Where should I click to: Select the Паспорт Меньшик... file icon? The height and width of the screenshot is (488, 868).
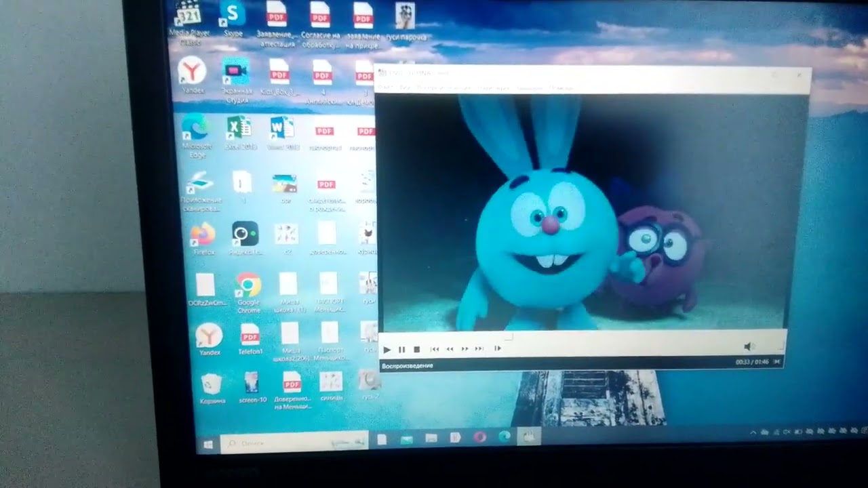click(330, 340)
